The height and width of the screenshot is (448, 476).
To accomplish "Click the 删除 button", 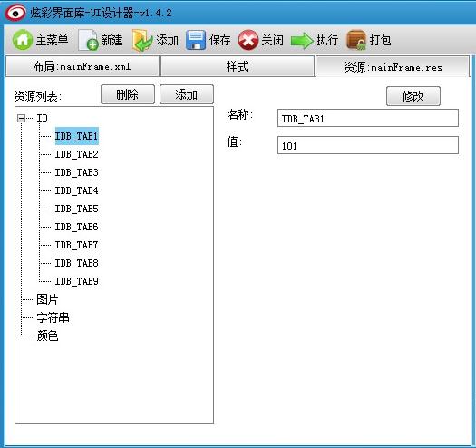I will coord(128,94).
